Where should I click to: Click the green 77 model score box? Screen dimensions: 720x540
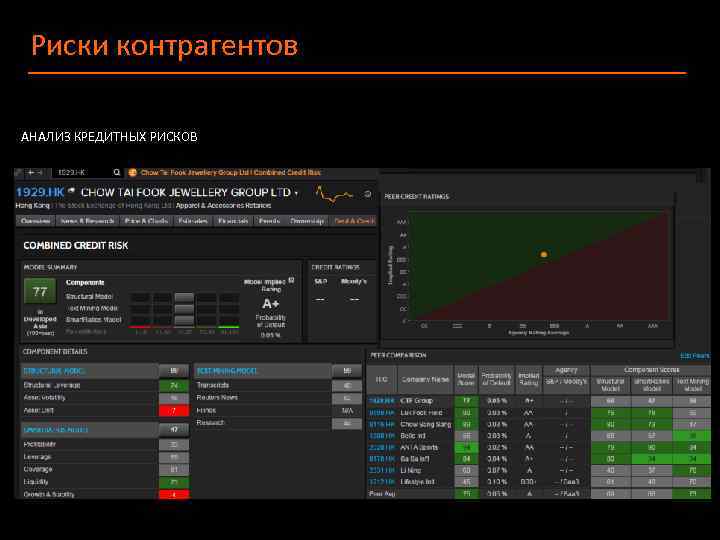pos(40,291)
